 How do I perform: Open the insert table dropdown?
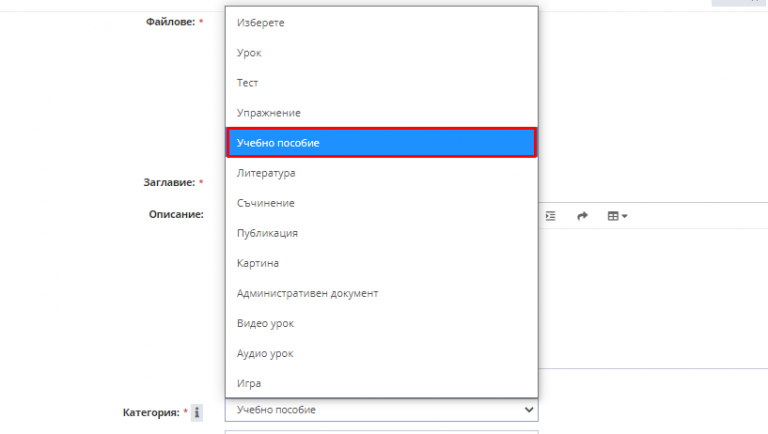coord(617,216)
